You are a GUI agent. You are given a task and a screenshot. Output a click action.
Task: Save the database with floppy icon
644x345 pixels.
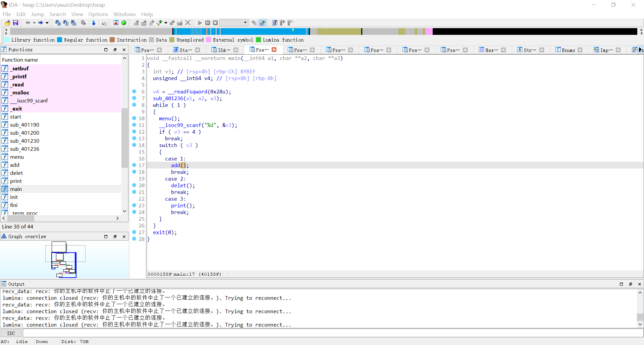pos(15,23)
